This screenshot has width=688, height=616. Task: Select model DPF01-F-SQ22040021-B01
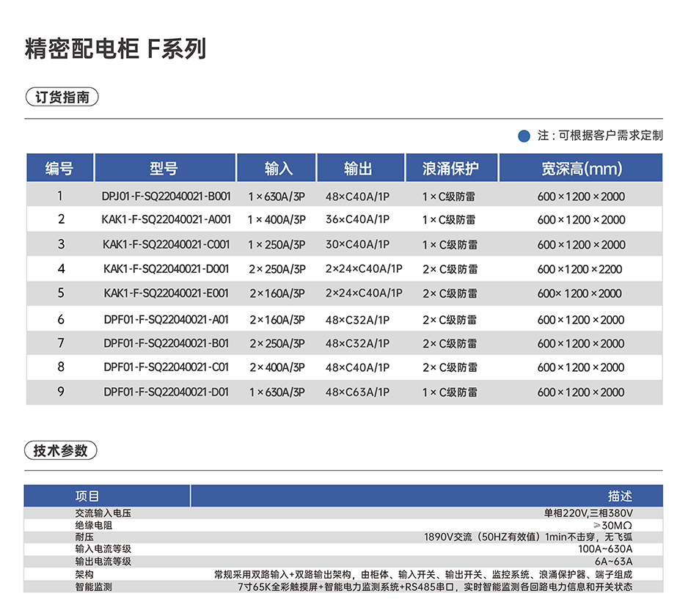pos(166,343)
